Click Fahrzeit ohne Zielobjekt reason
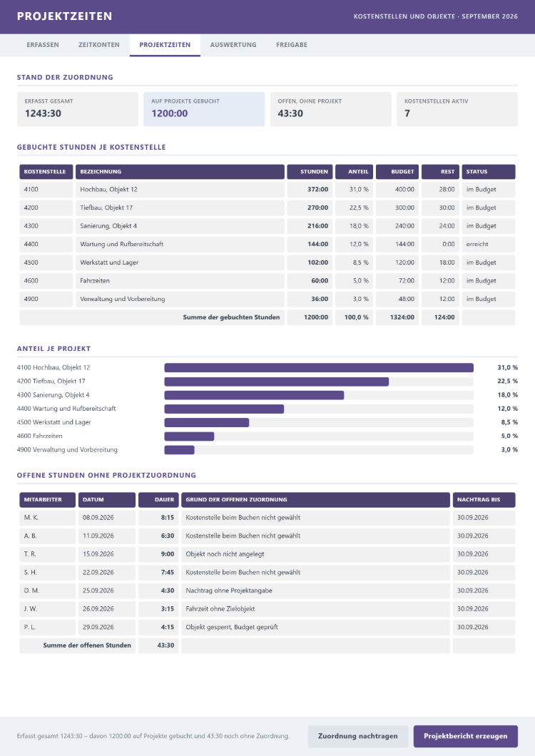This screenshot has width=535, height=756. [315, 609]
